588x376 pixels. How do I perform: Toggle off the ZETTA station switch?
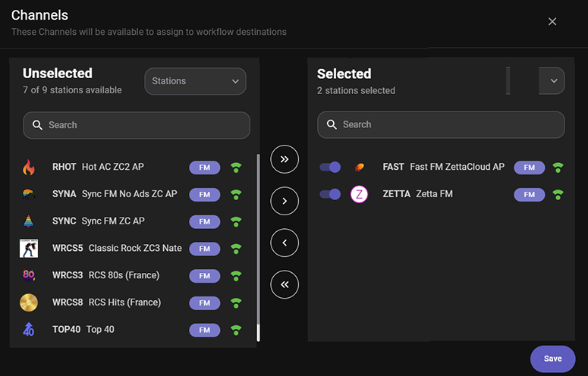click(330, 194)
